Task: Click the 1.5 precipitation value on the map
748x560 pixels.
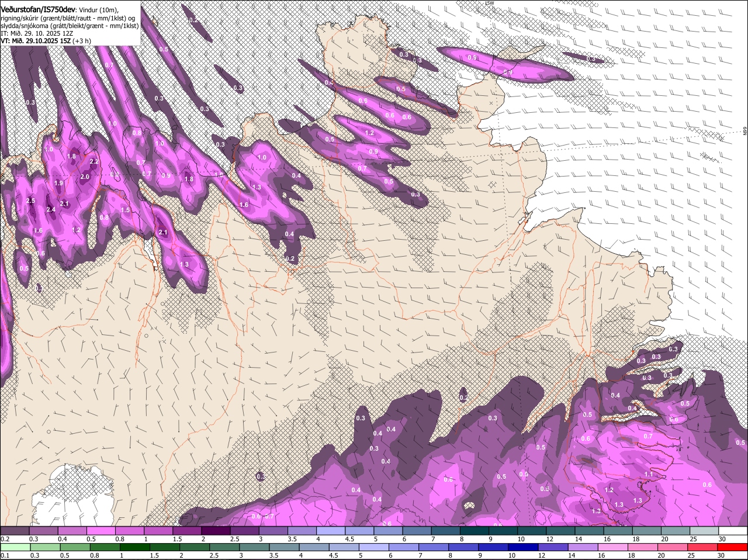Action: tap(125, 210)
